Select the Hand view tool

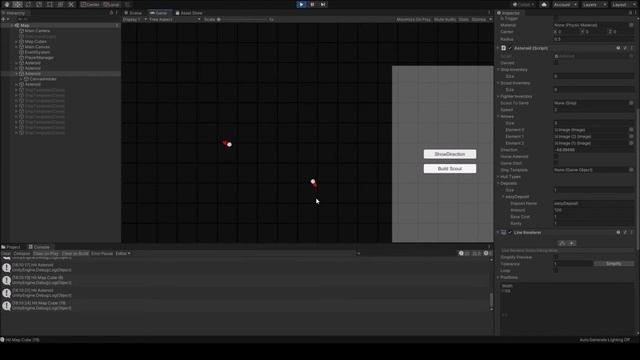click(x=7, y=4)
